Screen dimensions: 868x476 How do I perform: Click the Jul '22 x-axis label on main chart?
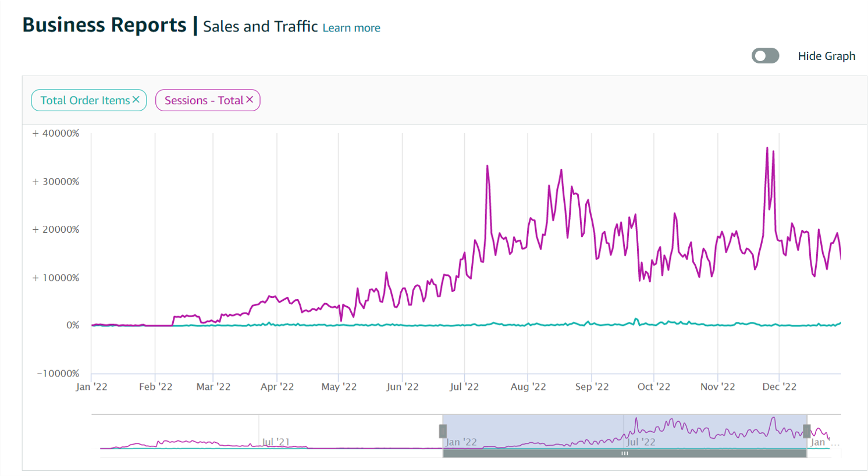pyautogui.click(x=464, y=386)
